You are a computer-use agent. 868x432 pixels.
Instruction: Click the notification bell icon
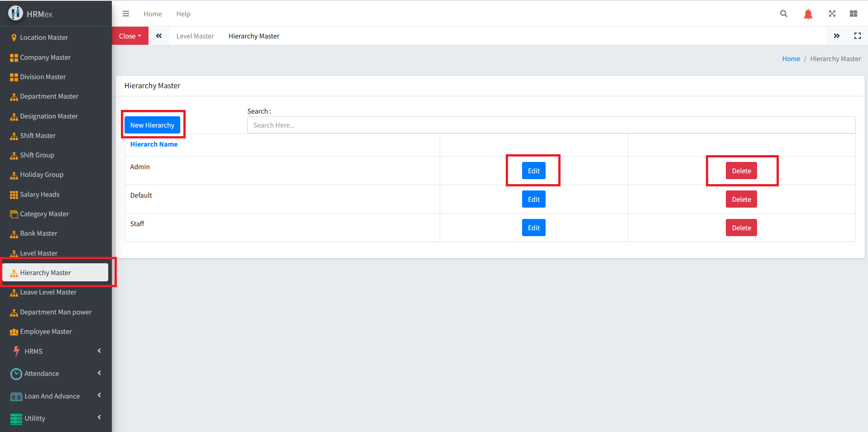point(808,14)
